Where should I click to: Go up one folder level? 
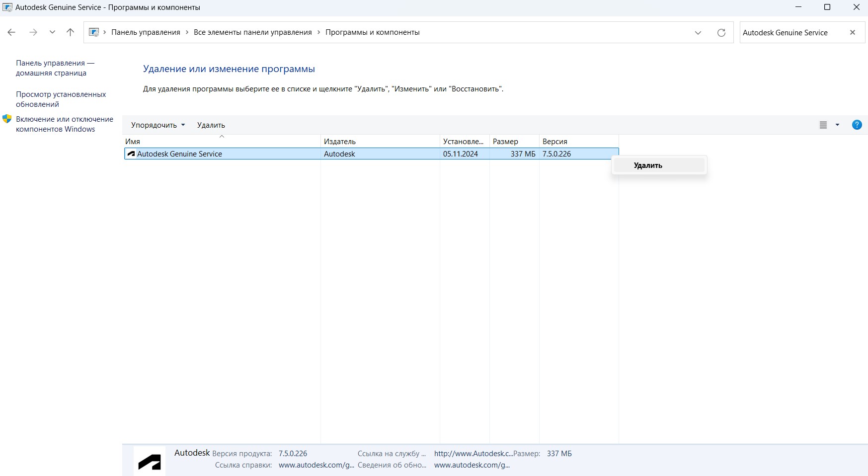point(70,32)
